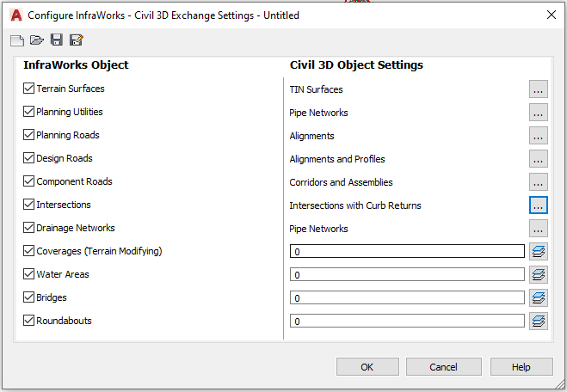Click 'Corridors and Assemblies' text
The image size is (567, 392).
coord(341,182)
